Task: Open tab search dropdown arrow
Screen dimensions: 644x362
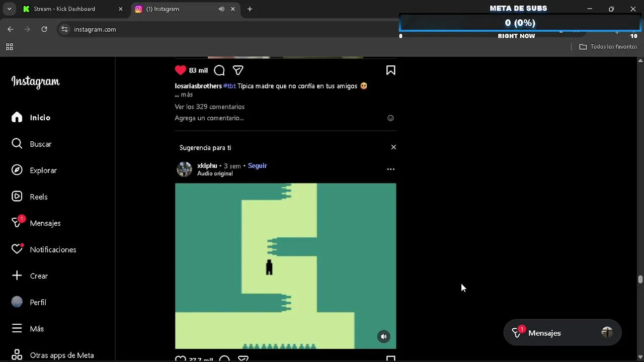Action: pyautogui.click(x=9, y=9)
